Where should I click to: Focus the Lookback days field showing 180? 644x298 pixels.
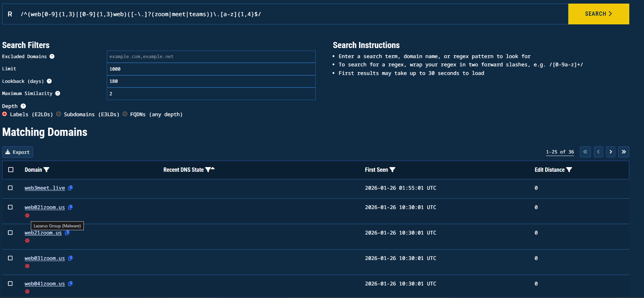[211, 81]
